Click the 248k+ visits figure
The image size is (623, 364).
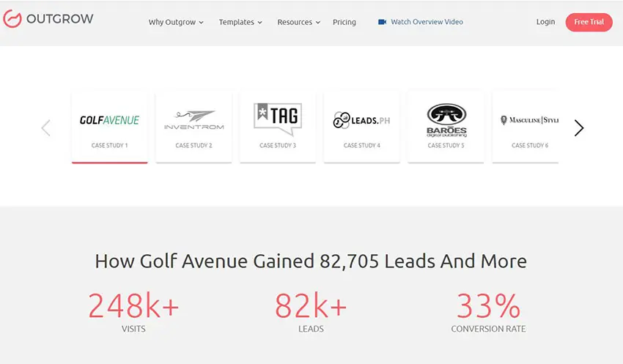133,305
